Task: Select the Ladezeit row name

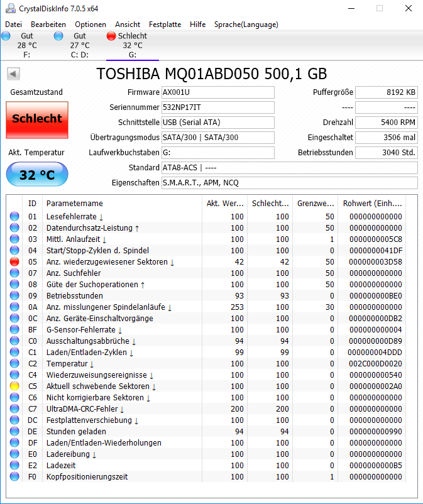Action: pos(61,465)
